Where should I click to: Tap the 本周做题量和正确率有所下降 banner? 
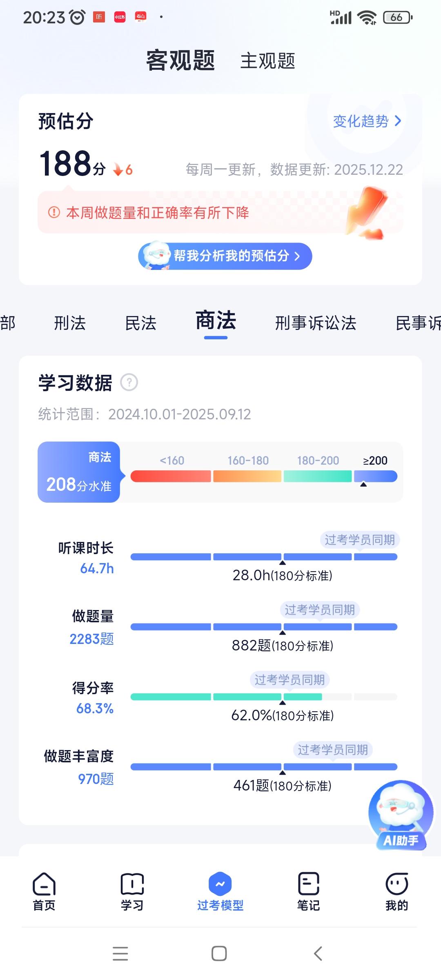[220, 212]
